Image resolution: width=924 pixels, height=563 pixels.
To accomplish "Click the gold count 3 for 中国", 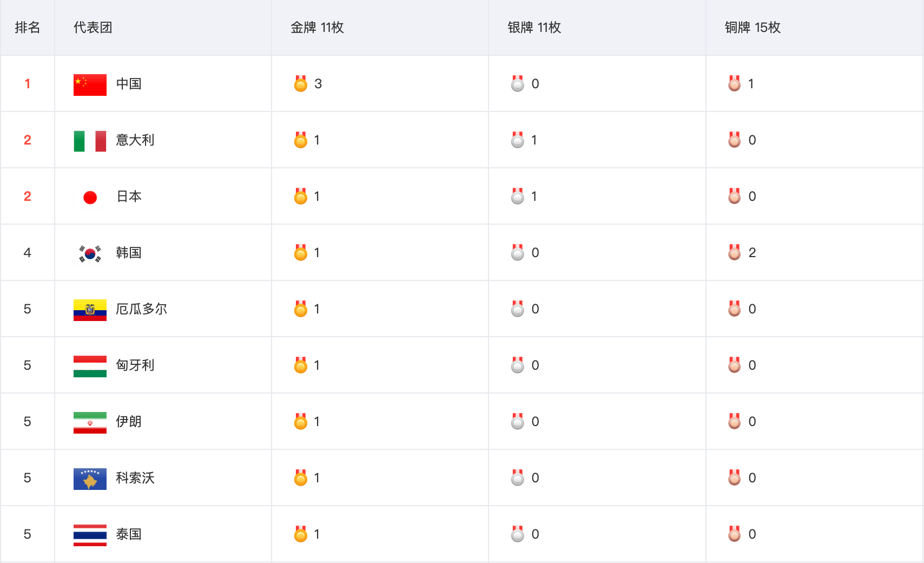I will pos(318,84).
